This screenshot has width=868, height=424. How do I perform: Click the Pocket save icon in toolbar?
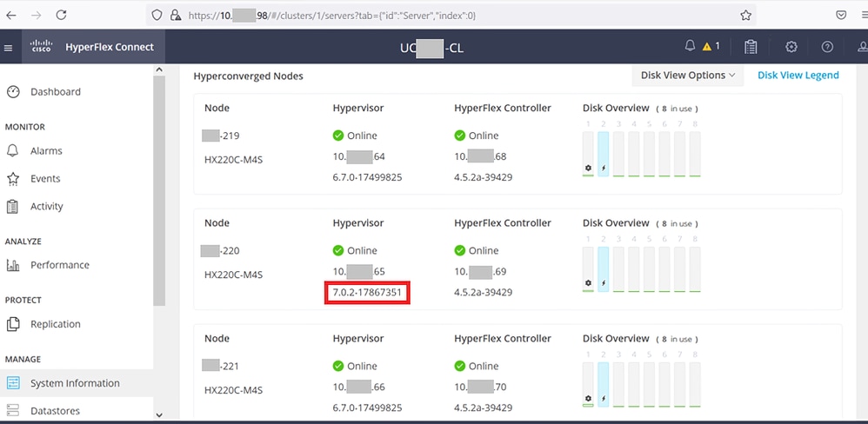[841, 15]
